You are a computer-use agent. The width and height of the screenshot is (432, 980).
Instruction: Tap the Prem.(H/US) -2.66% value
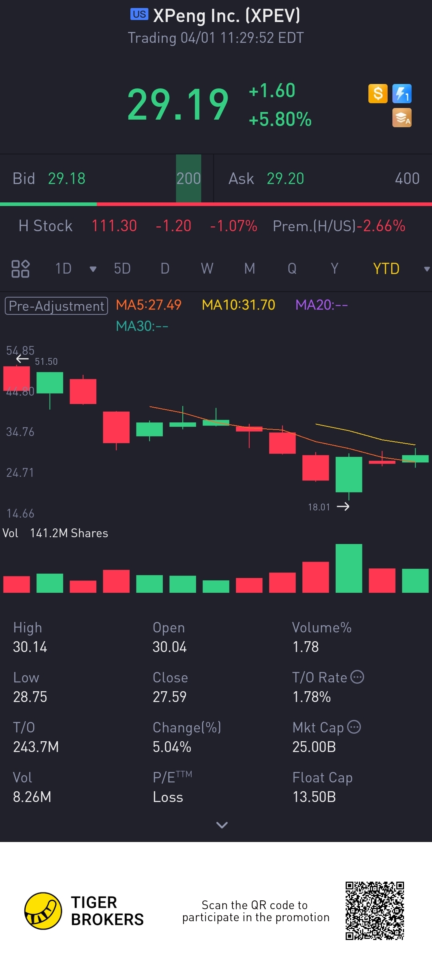pyautogui.click(x=381, y=226)
